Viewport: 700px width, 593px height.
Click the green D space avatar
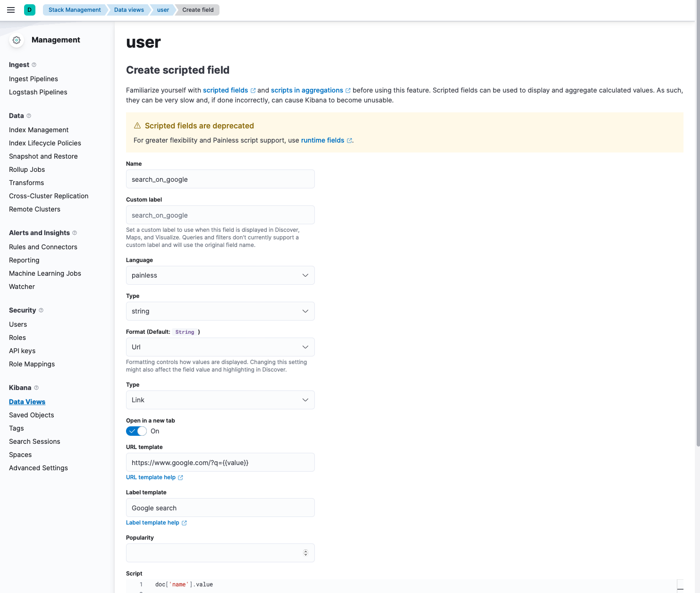pos(30,10)
